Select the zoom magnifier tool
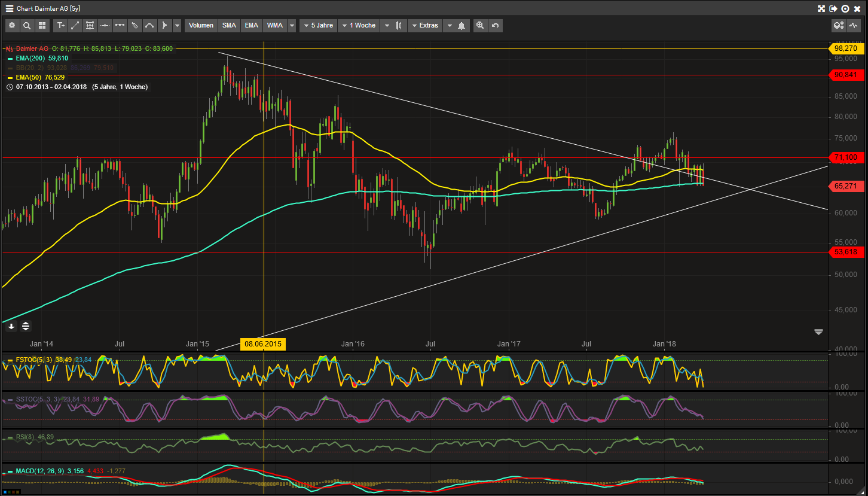The image size is (868, 496). tap(27, 25)
